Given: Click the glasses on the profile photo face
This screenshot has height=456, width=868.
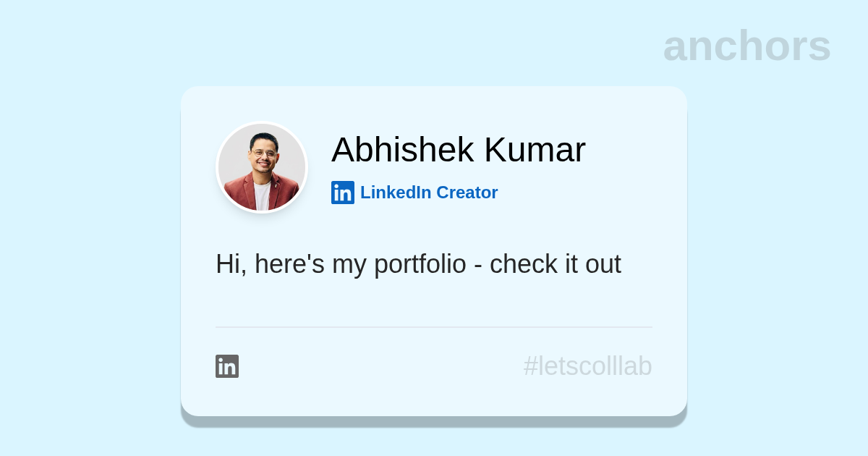Looking at the screenshot, I should click(x=263, y=153).
